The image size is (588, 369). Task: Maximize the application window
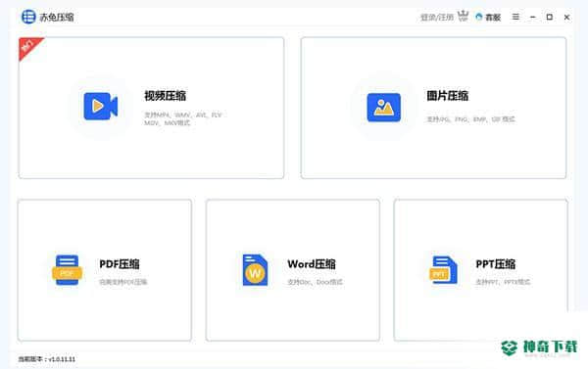click(x=550, y=17)
